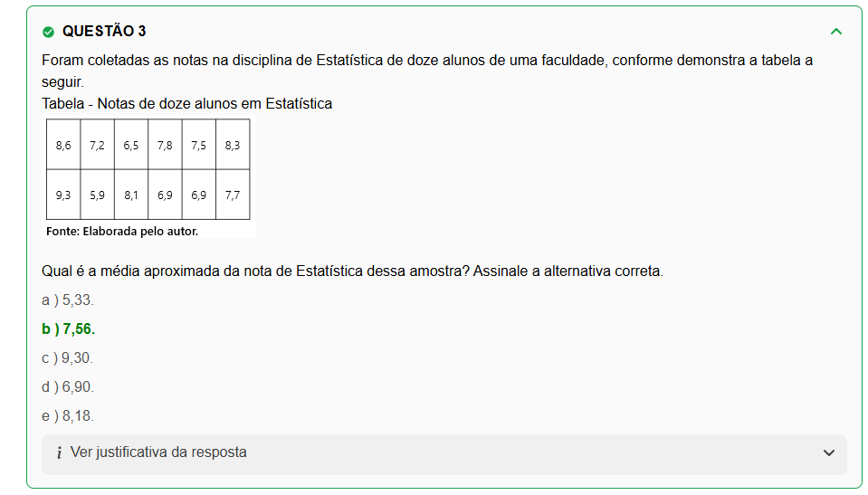Select answer option a) 5,33
This screenshot has width=868, height=495.
pyautogui.click(x=68, y=300)
